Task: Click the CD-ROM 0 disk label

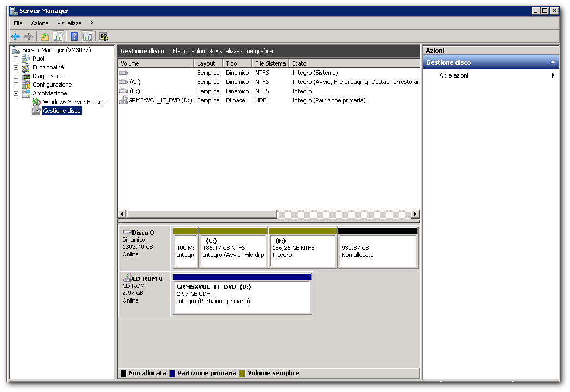Action: (x=145, y=294)
